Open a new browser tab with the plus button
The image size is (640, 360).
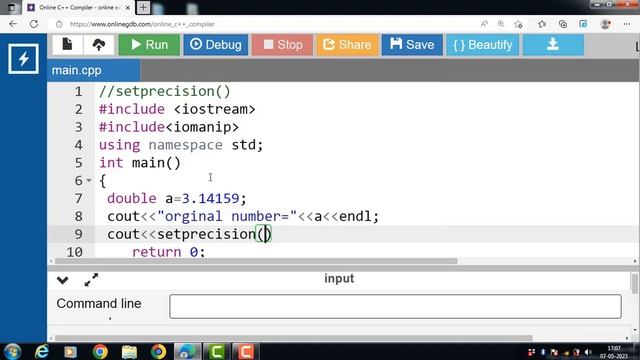pos(143,7)
